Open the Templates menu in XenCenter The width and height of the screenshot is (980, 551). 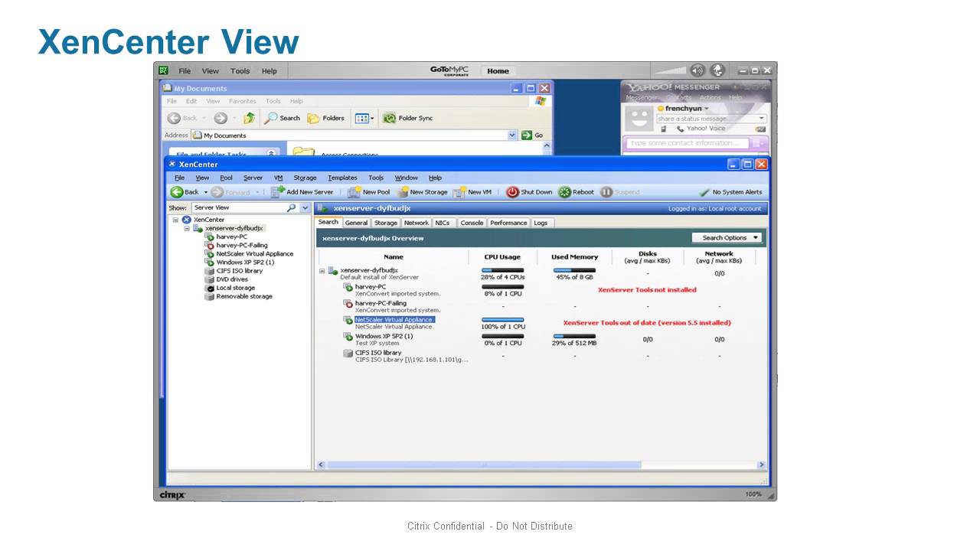[342, 178]
